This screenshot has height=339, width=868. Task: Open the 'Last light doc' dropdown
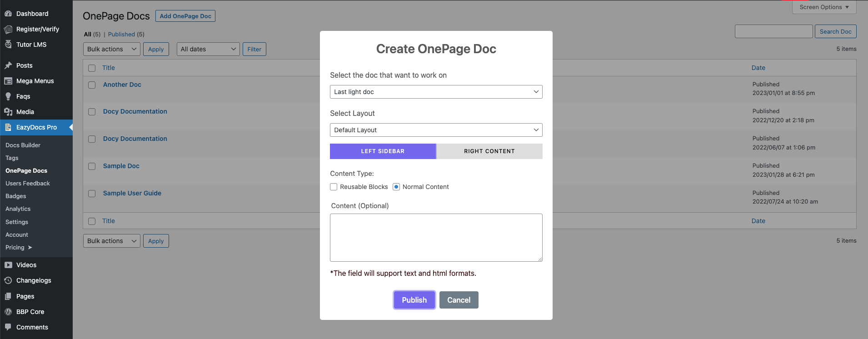[x=436, y=92]
